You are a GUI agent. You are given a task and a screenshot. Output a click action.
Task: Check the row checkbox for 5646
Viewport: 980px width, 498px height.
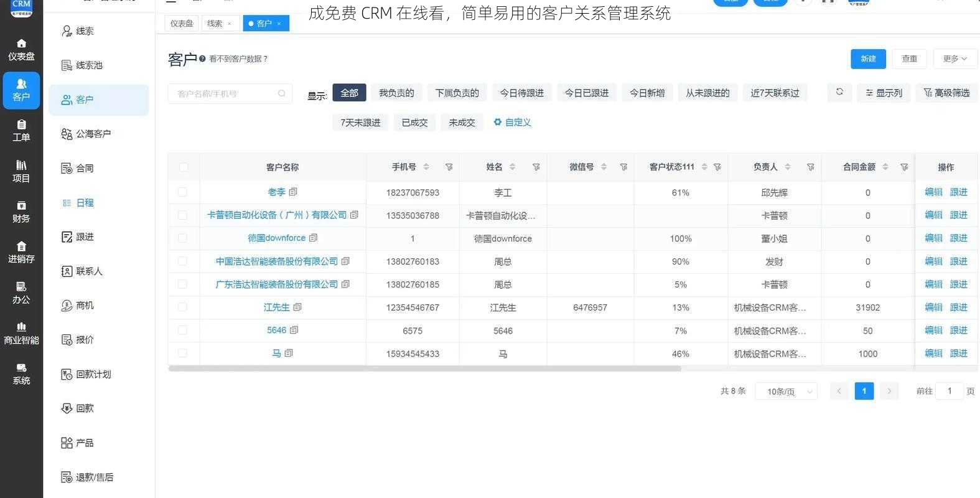click(182, 330)
